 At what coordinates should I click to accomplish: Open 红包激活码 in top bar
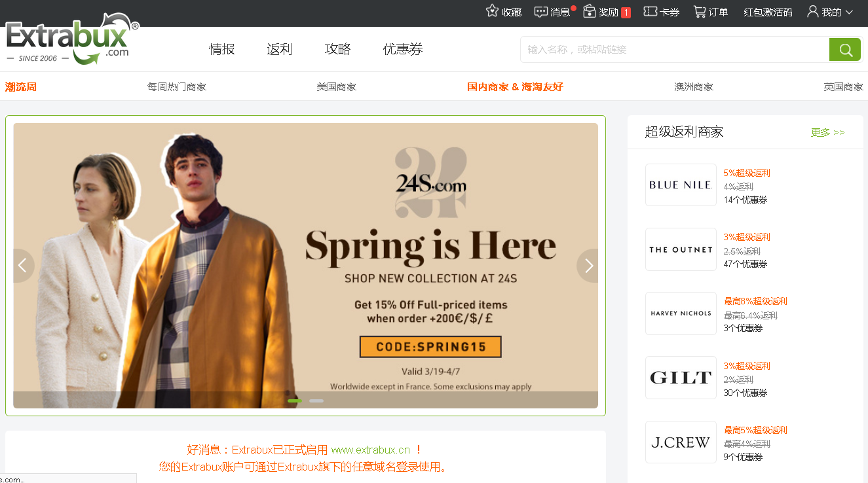coord(768,12)
